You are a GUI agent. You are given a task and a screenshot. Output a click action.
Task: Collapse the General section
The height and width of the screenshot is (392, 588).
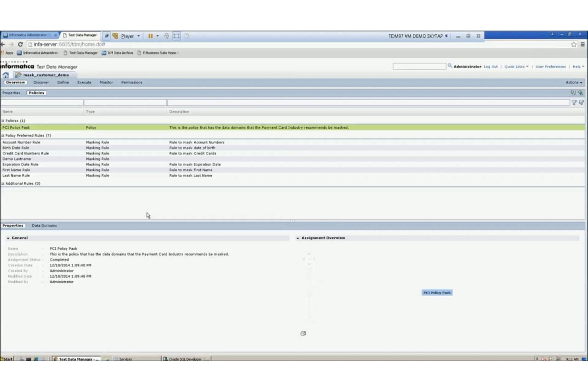click(8, 238)
